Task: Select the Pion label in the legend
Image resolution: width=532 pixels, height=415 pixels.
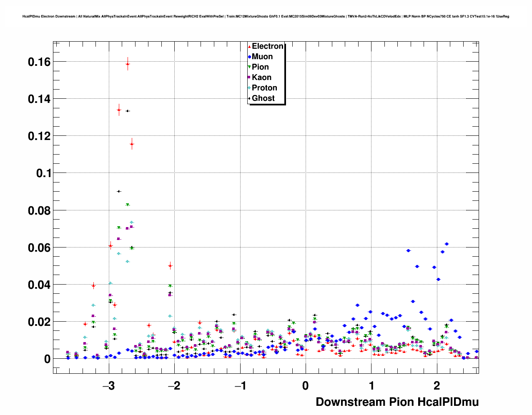Action: (x=260, y=67)
